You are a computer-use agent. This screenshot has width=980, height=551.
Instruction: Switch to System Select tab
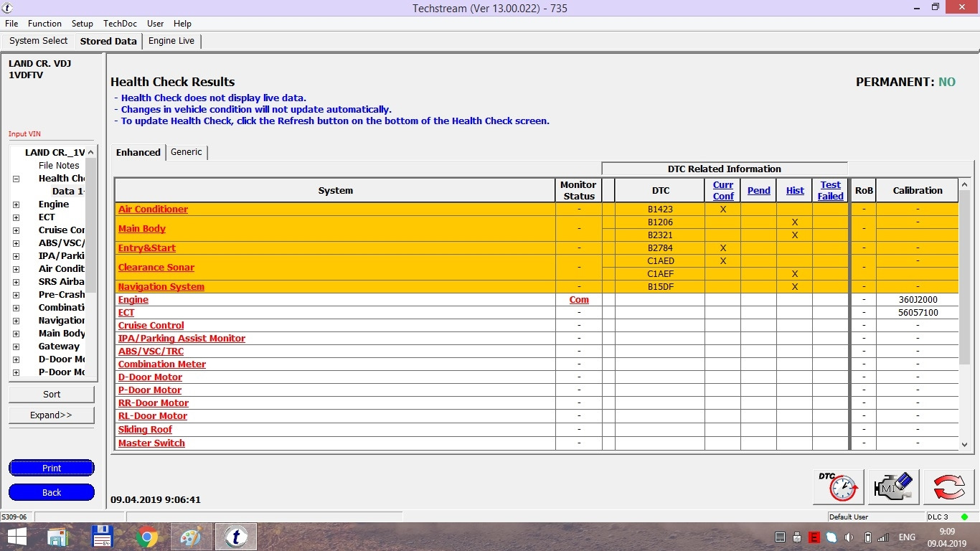tap(39, 41)
